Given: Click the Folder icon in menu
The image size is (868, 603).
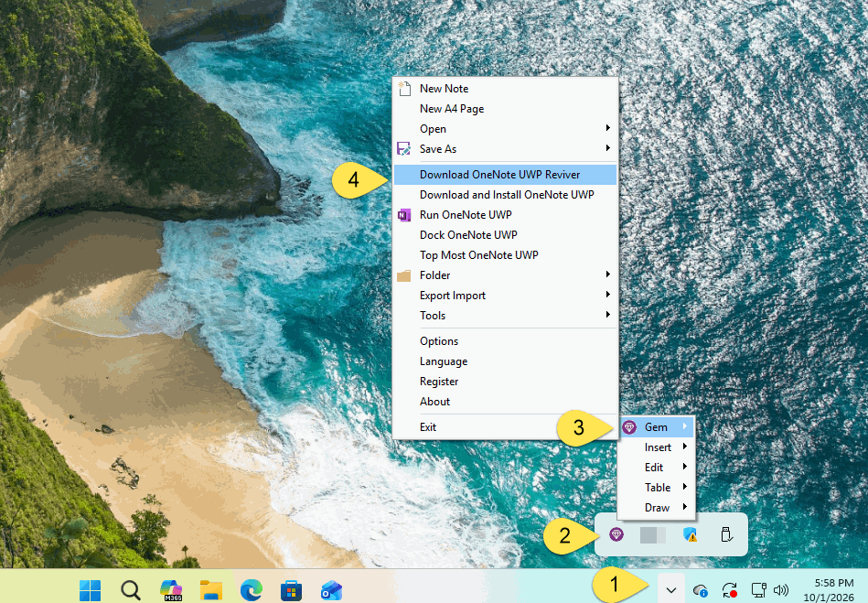Looking at the screenshot, I should pos(404,275).
